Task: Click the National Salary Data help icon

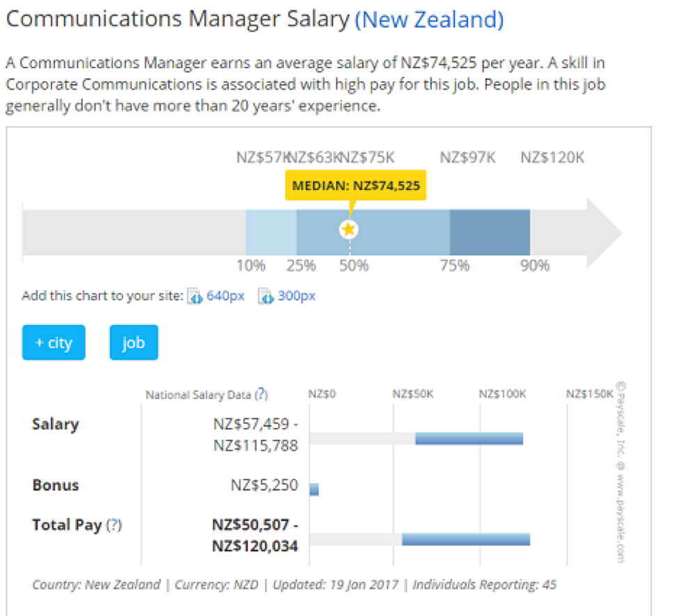Action: click(x=261, y=395)
